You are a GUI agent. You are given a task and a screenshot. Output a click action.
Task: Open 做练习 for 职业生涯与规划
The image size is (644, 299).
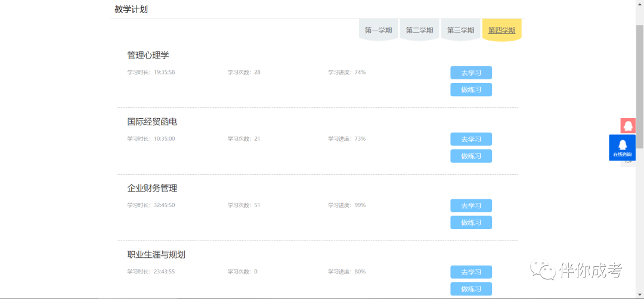pos(471,289)
